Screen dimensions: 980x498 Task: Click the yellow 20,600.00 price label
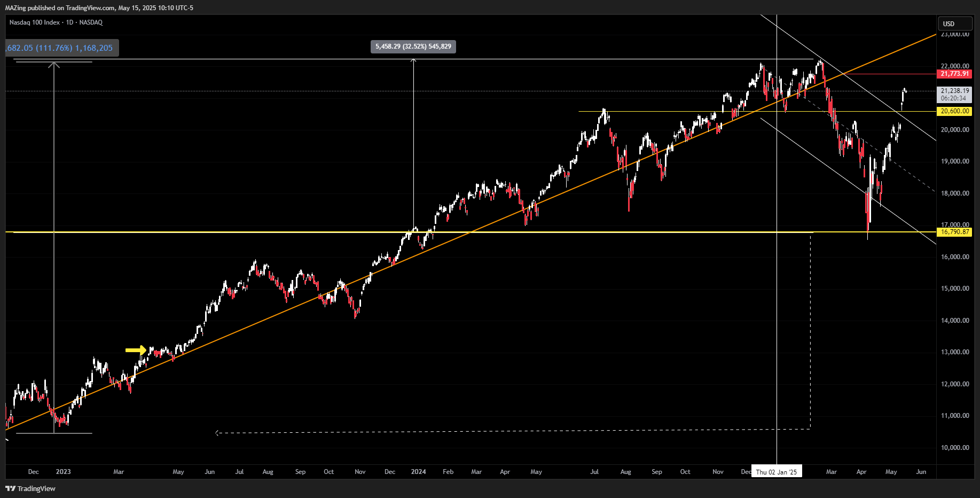tap(954, 111)
